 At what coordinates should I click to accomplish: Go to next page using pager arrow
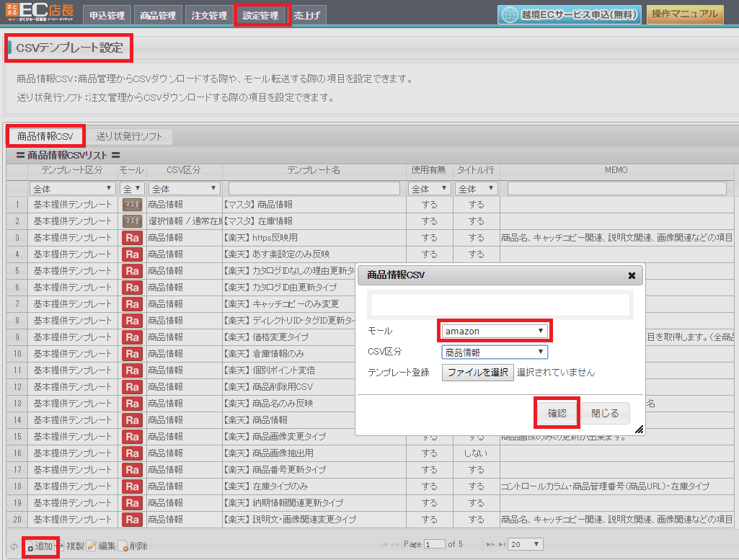490,545
